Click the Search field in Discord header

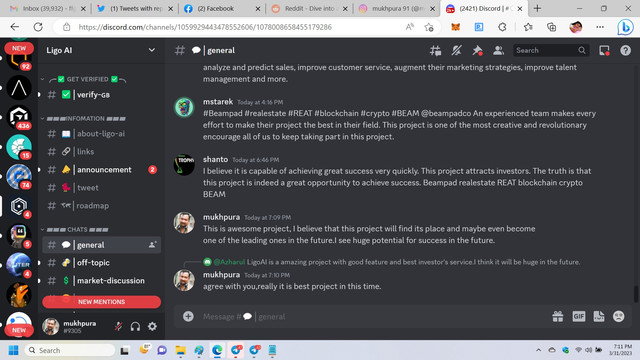click(550, 50)
